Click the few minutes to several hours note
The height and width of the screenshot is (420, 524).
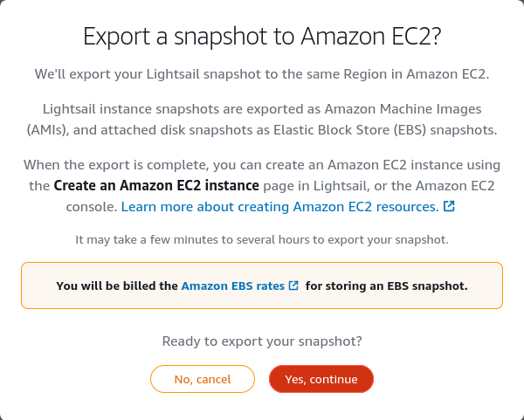pos(262,239)
